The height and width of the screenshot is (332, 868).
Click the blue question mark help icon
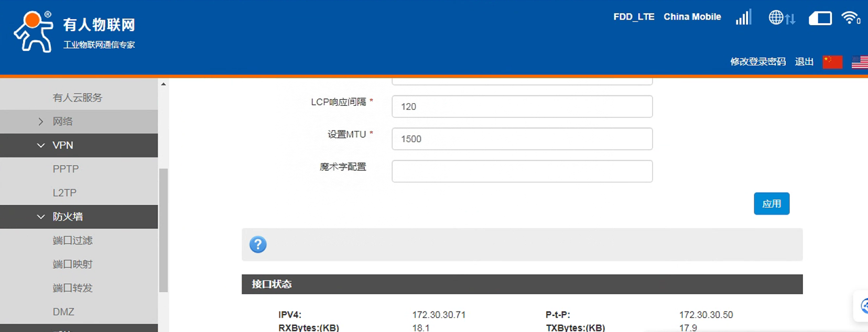pos(258,245)
